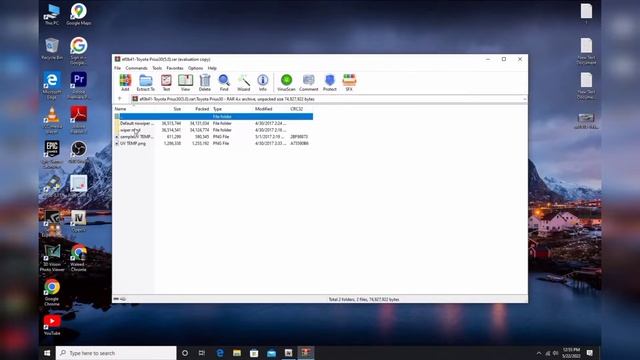This screenshot has width=640, height=360.
Task: Open Epic Games Launcher desktop shortcut
Action: 52,154
